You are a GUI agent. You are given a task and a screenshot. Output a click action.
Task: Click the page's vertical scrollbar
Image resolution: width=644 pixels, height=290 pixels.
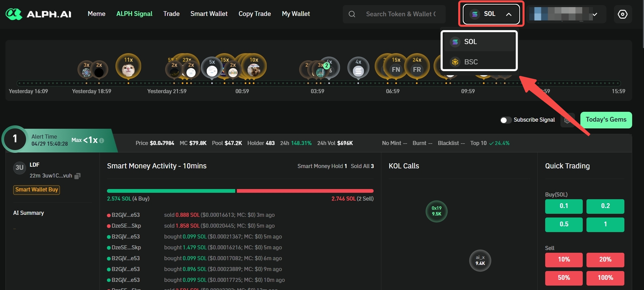[643, 24]
